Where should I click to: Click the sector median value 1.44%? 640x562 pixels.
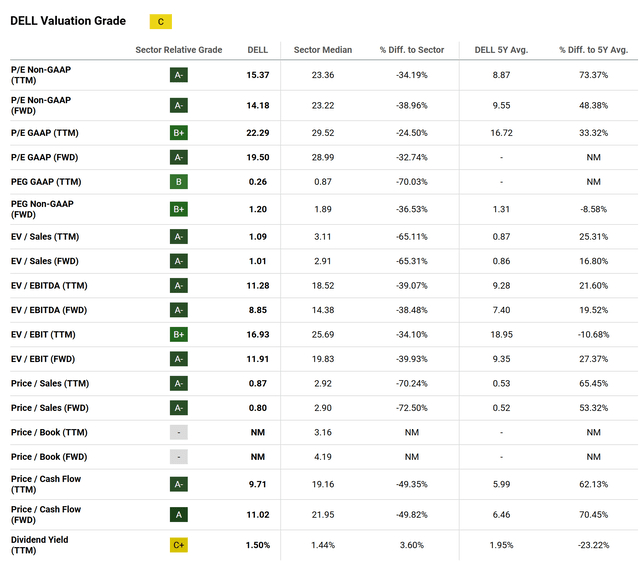323,545
